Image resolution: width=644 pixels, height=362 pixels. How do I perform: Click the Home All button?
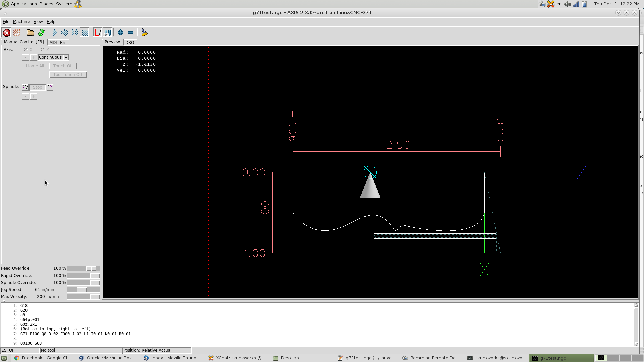pos(35,66)
